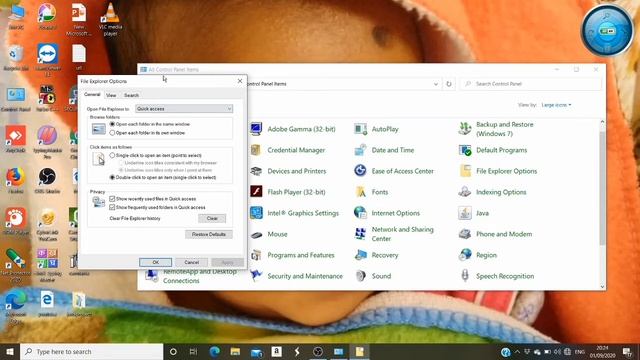Open the Firefox desktop shortcut

click(x=16, y=180)
